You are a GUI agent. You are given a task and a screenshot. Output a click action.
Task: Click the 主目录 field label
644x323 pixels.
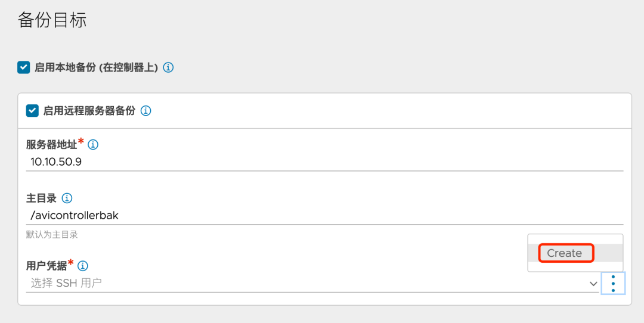[41, 198]
